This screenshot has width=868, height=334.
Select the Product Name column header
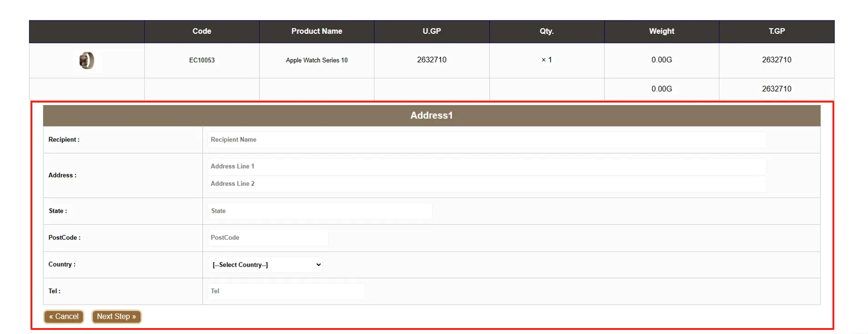317,31
